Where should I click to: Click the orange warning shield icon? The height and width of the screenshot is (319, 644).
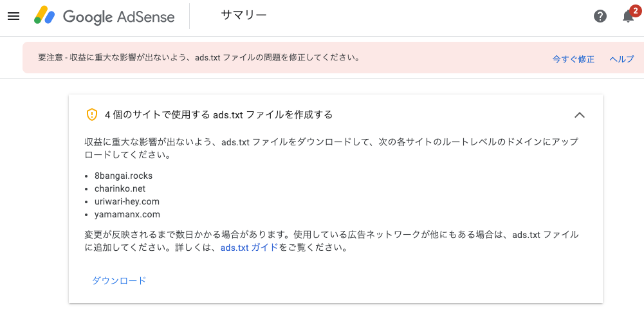point(91,114)
